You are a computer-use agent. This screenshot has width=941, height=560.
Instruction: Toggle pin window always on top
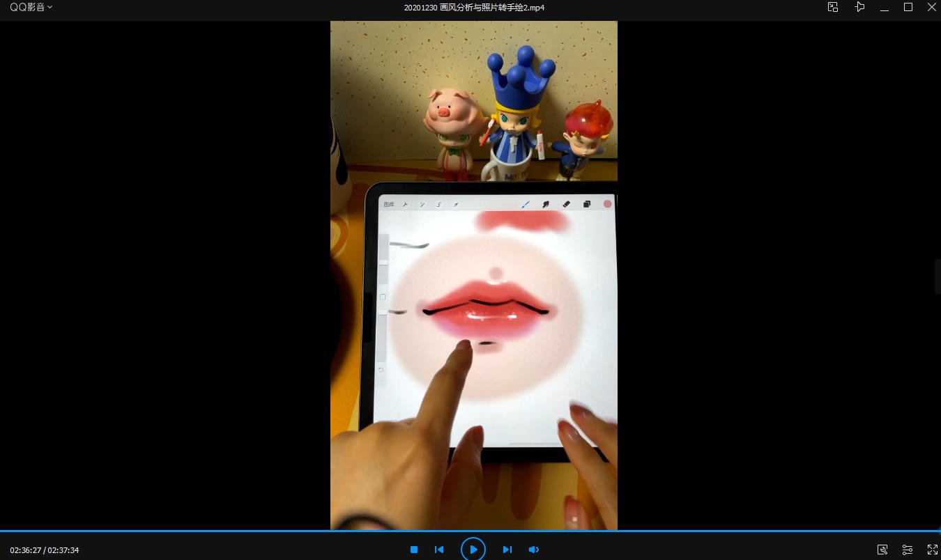point(859,7)
